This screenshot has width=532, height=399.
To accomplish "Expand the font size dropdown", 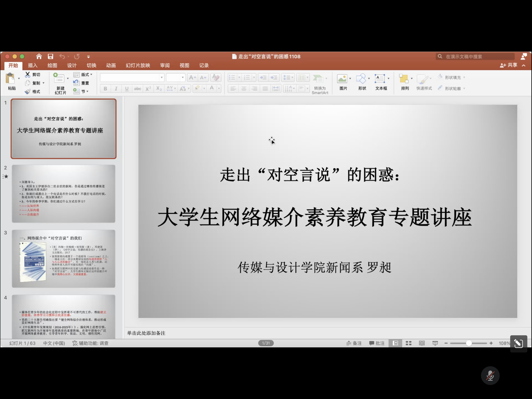I will (x=182, y=77).
